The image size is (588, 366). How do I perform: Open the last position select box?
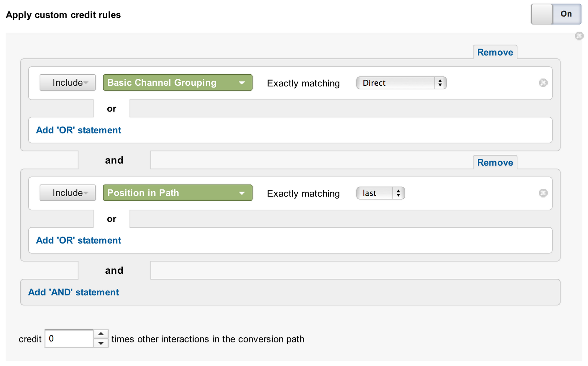[x=380, y=193]
